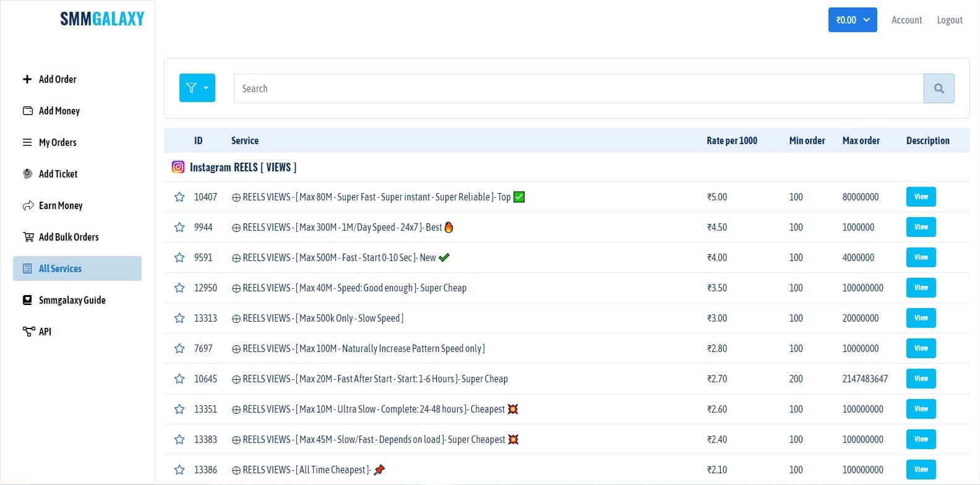Click into the Search input field
The width and height of the screenshot is (980, 485).
[578, 88]
